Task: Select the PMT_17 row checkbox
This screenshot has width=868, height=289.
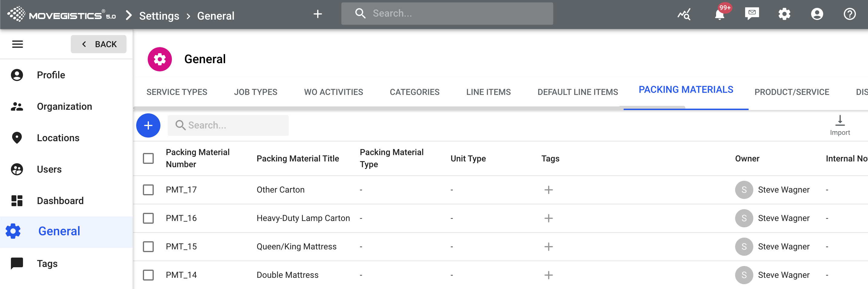Action: [148, 190]
